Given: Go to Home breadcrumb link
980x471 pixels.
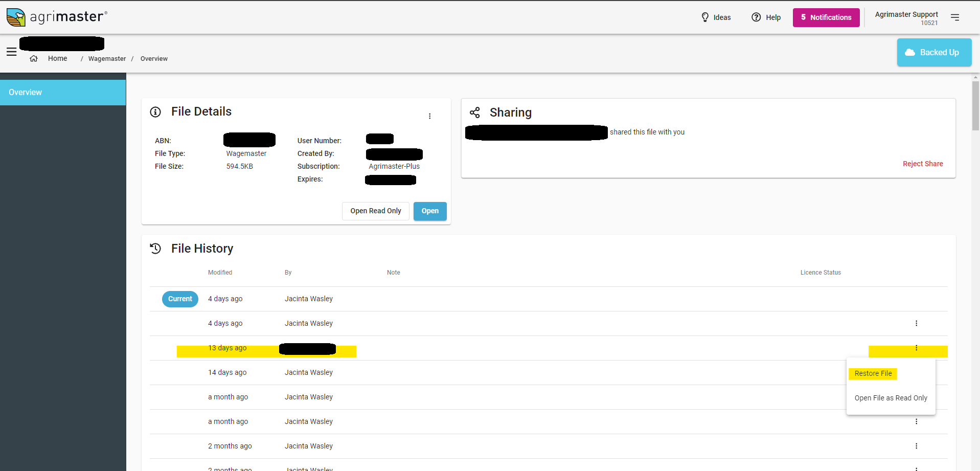Looking at the screenshot, I should click(x=58, y=58).
